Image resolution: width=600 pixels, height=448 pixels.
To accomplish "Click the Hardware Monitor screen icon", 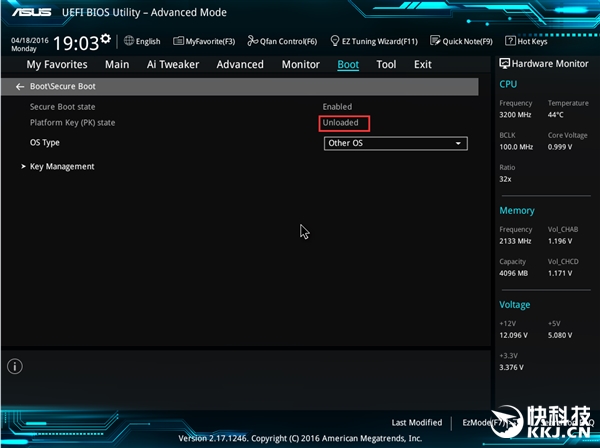I will pyautogui.click(x=505, y=64).
